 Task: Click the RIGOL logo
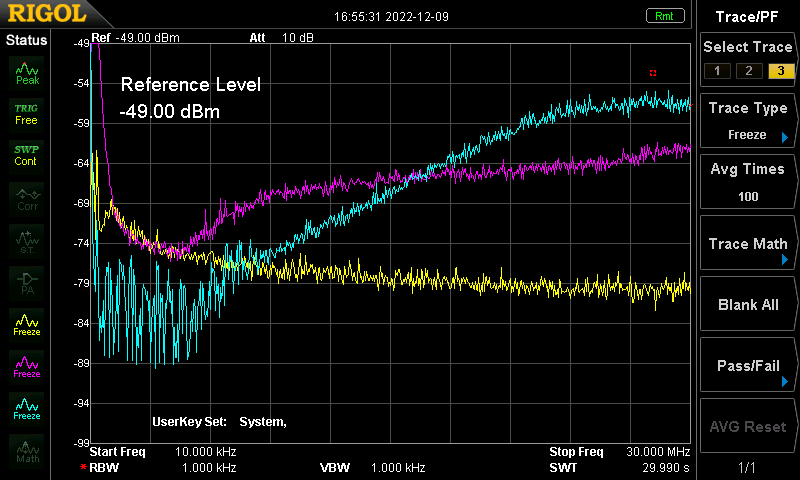point(47,14)
